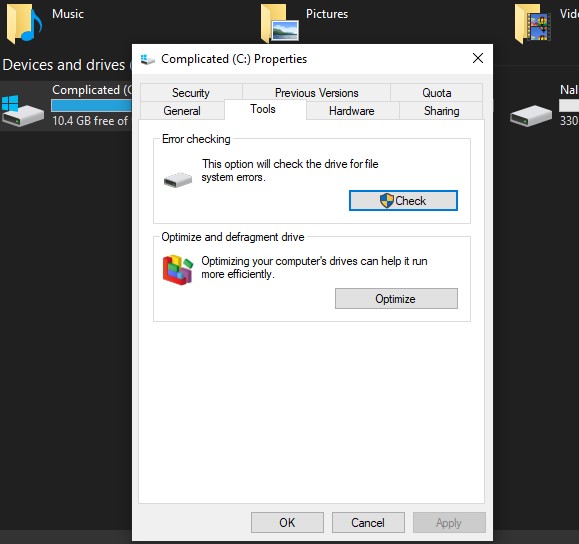579x544 pixels.
Task: Dismiss the dialog with Cancel
Action: click(x=368, y=523)
